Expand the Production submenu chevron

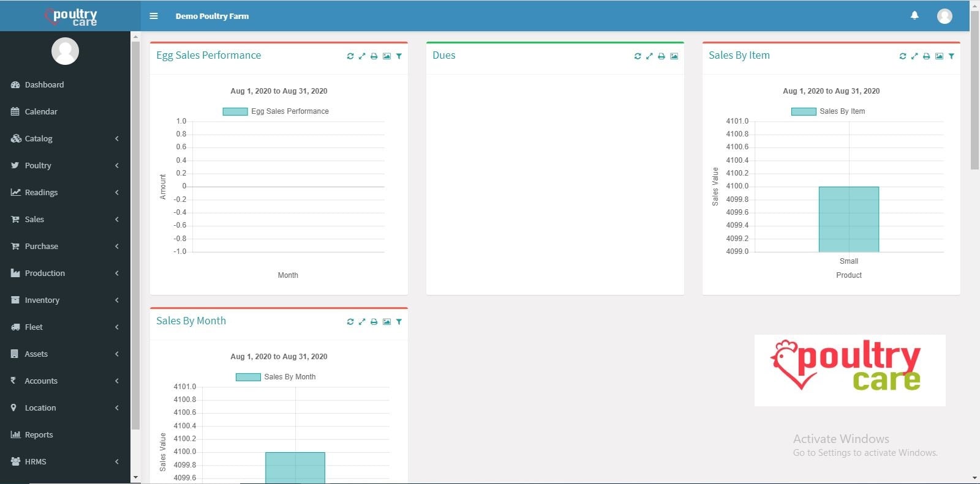(116, 274)
